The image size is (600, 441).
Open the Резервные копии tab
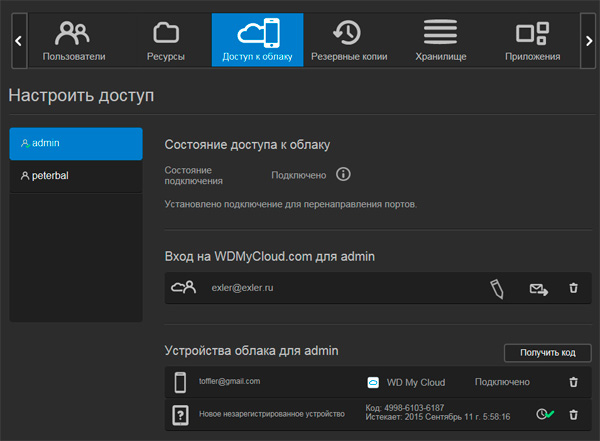(349, 41)
